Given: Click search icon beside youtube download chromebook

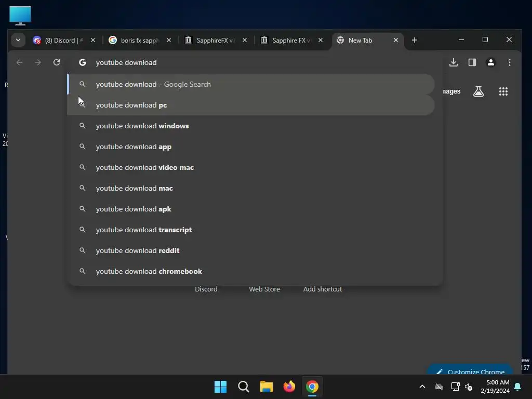Looking at the screenshot, I should 83,271.
